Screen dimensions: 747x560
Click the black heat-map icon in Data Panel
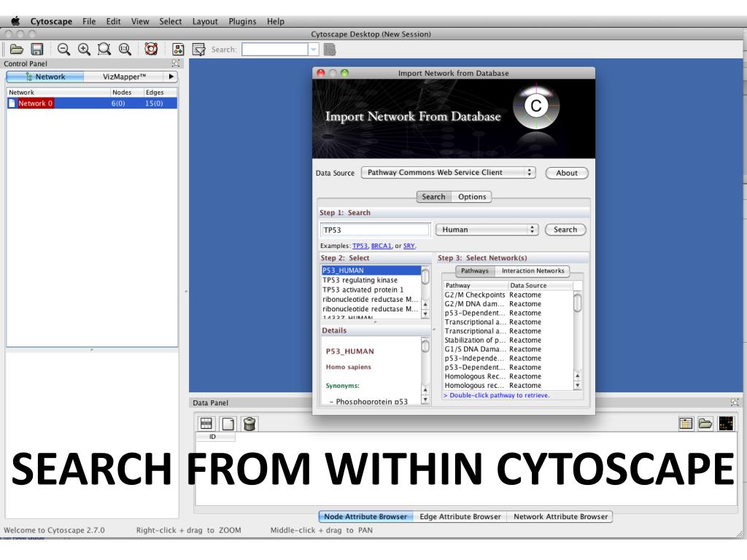[x=726, y=424]
